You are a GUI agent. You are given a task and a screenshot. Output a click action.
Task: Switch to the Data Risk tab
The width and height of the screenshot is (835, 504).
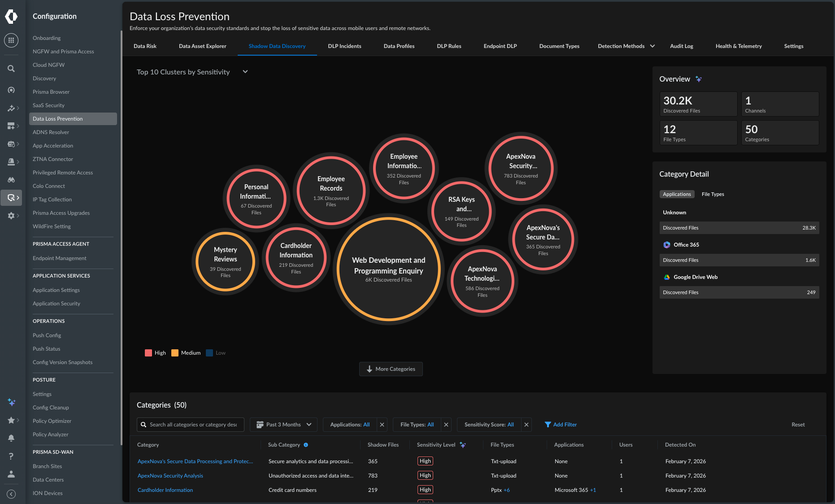[145, 46]
